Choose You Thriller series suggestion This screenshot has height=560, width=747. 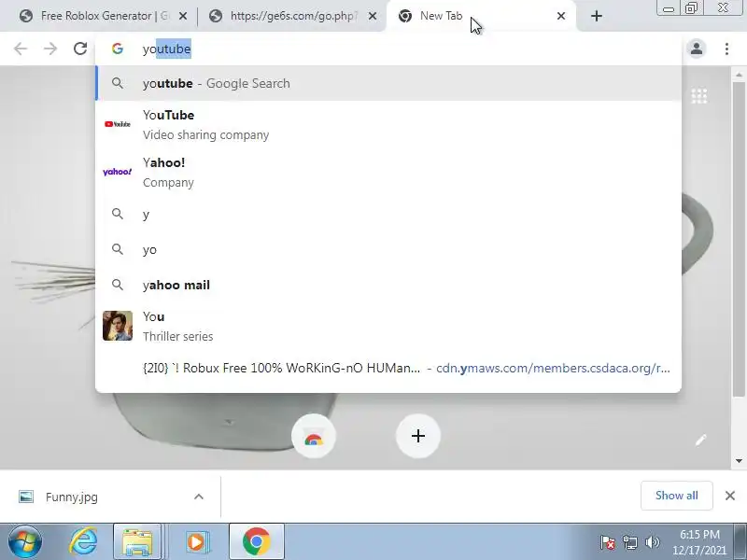(x=388, y=326)
